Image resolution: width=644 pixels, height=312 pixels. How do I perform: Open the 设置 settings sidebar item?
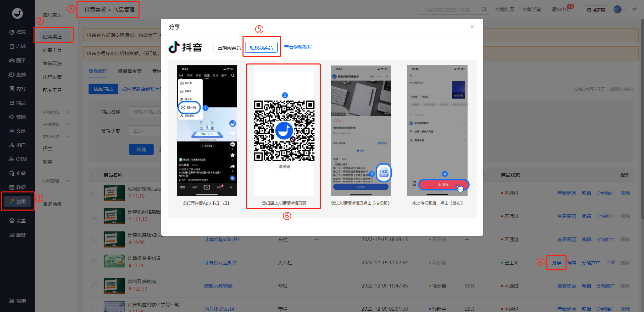click(17, 221)
